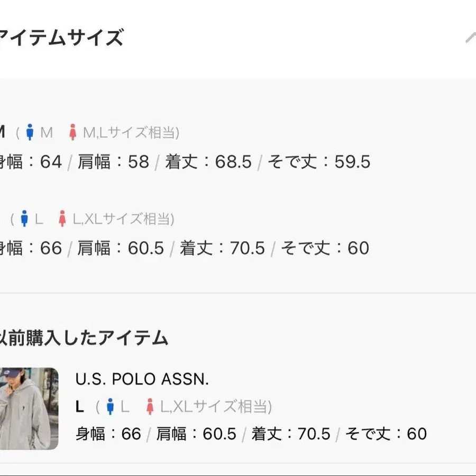
Task: Select the M,Lサイズ相当 size label
Action: pyautogui.click(x=131, y=133)
